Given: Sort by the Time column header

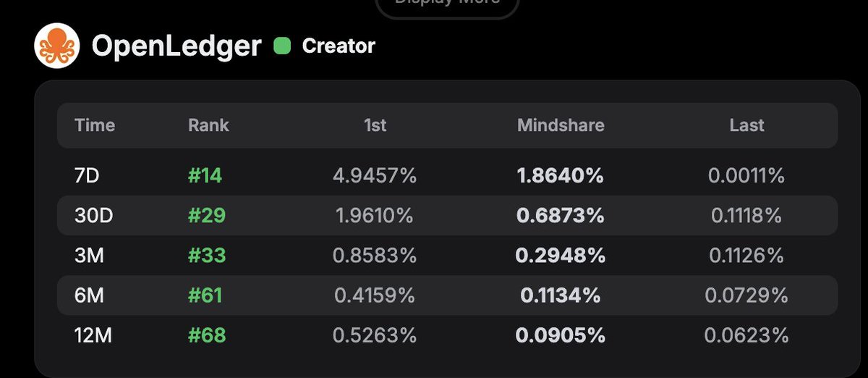Looking at the screenshot, I should coord(95,125).
